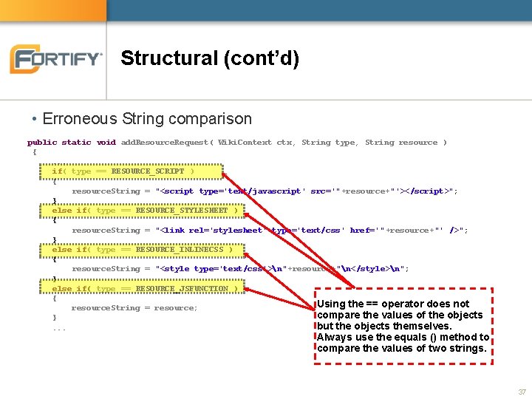Click the slide number 37
The height and width of the screenshot is (399, 532).
(x=522, y=392)
